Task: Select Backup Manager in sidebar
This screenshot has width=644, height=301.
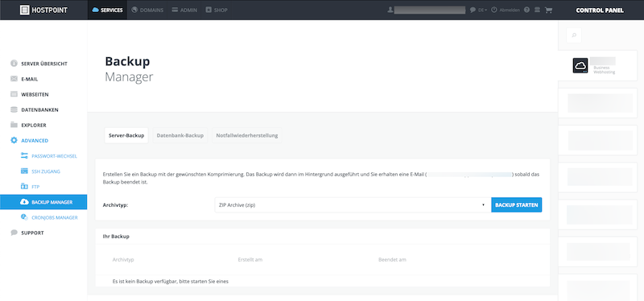Action: (43, 202)
